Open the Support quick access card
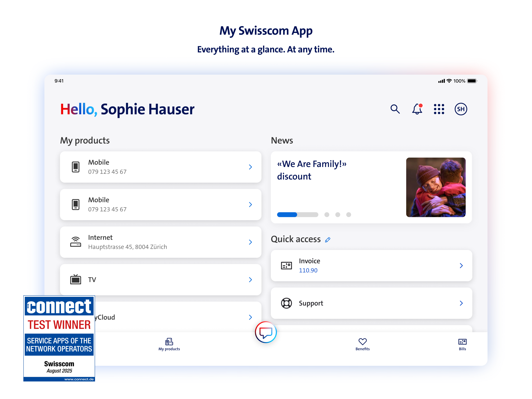The width and height of the screenshot is (532, 399). [x=372, y=303]
